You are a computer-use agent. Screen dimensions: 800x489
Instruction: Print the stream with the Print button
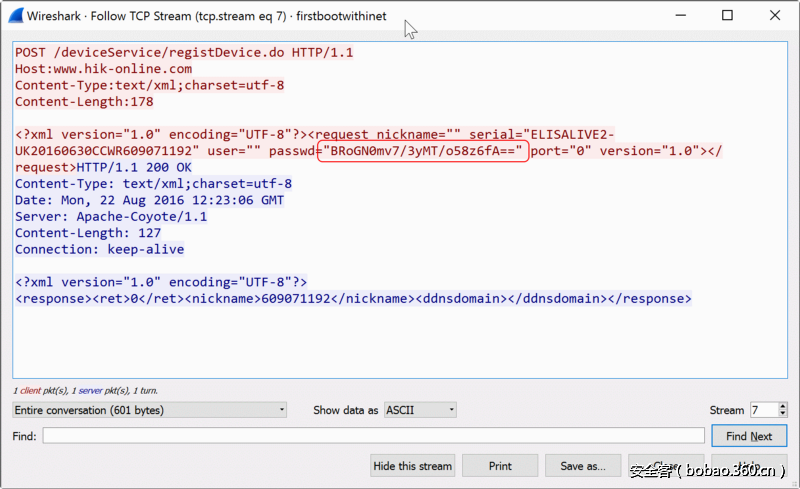click(x=500, y=466)
